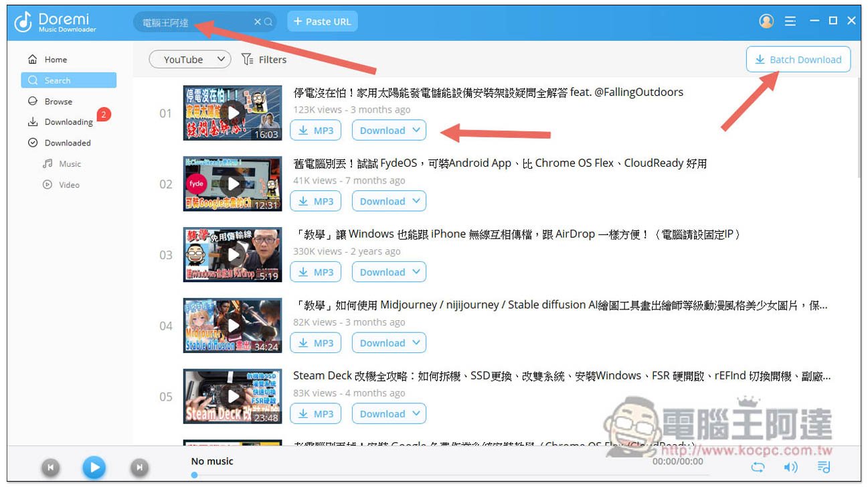
Task: Expand Download options for FydeOS video
Action: click(x=389, y=201)
